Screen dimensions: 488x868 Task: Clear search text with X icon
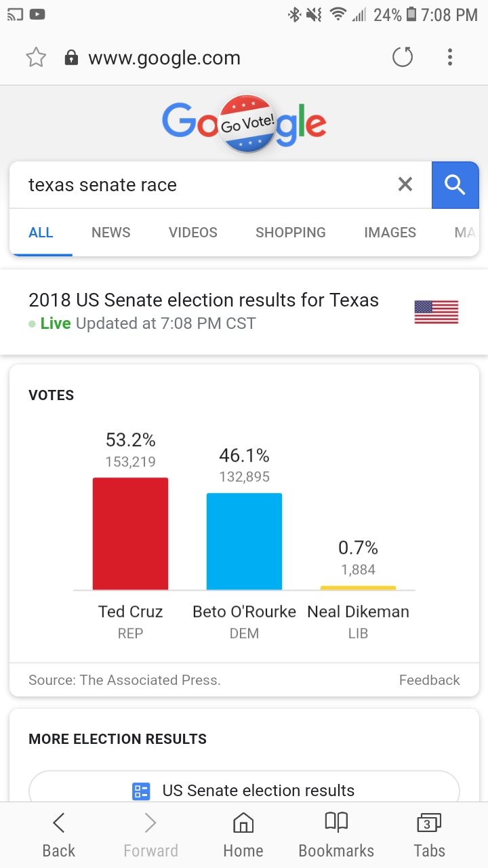[405, 184]
